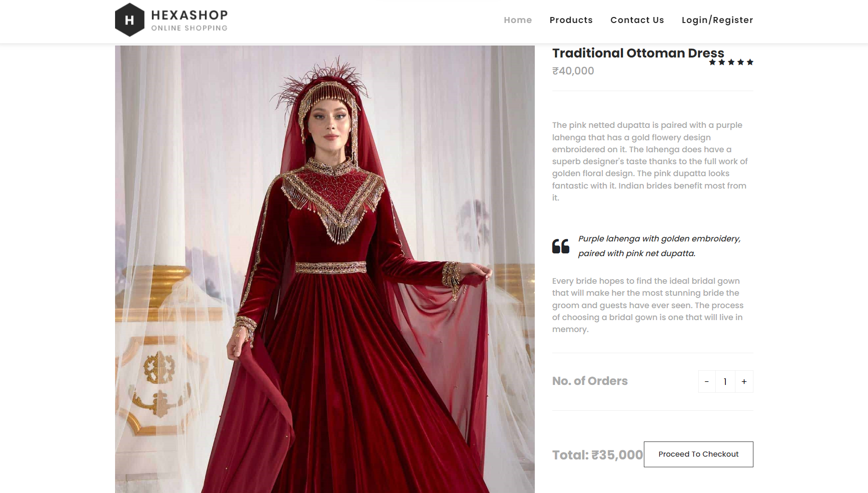The width and height of the screenshot is (868, 493).
Task: Click the red dress product image
Action: [x=325, y=269]
